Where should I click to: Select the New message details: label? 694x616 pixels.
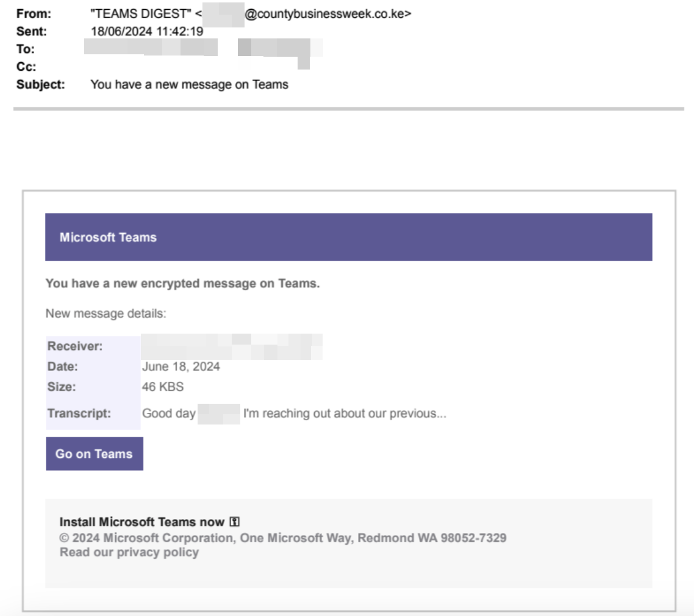pyautogui.click(x=106, y=313)
